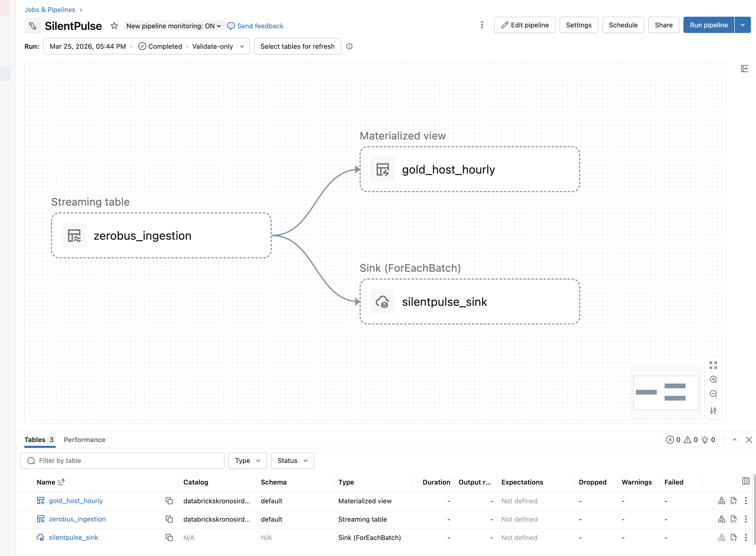Expand the run selector dropdown
Screen dimensions: 756x556
pos(146,46)
